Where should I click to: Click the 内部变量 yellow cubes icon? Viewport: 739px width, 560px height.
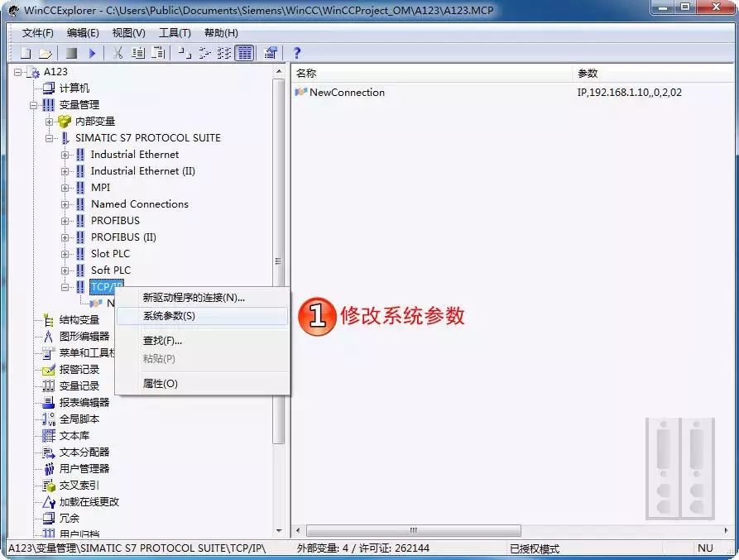coord(64,122)
